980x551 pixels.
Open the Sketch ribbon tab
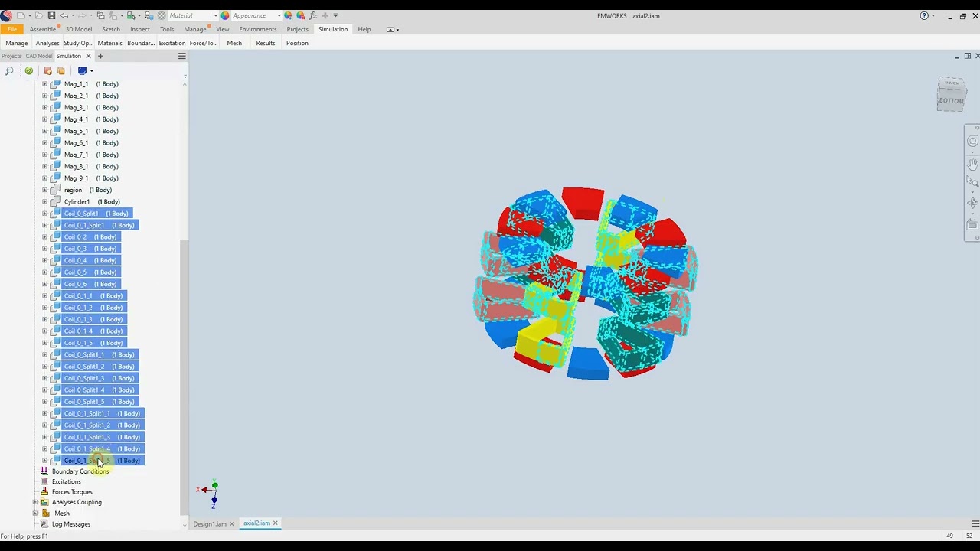111,29
